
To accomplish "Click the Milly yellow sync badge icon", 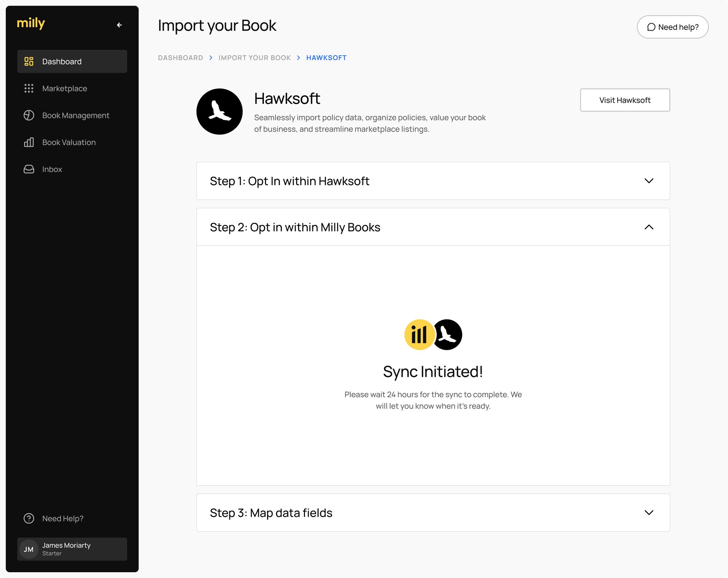I will [419, 334].
